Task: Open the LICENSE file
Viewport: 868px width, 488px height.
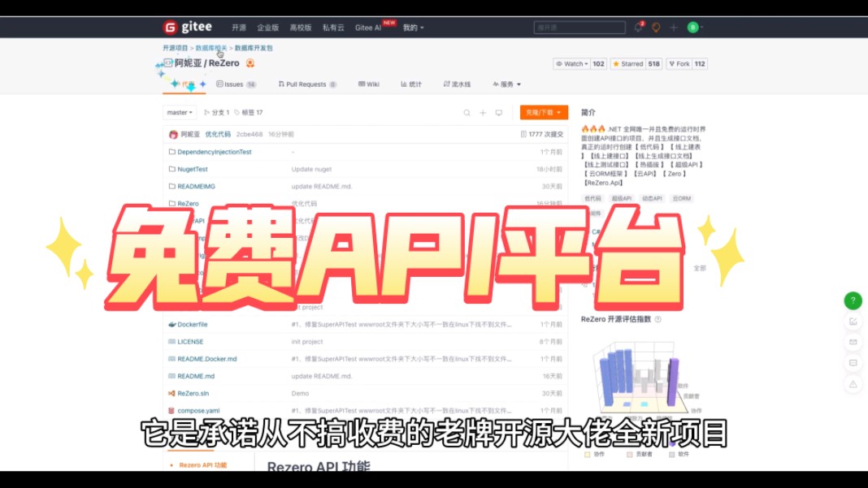Action: point(190,342)
